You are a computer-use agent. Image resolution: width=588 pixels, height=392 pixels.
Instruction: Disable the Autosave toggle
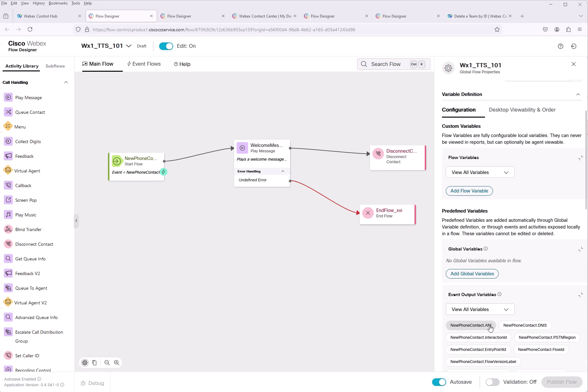(x=439, y=382)
